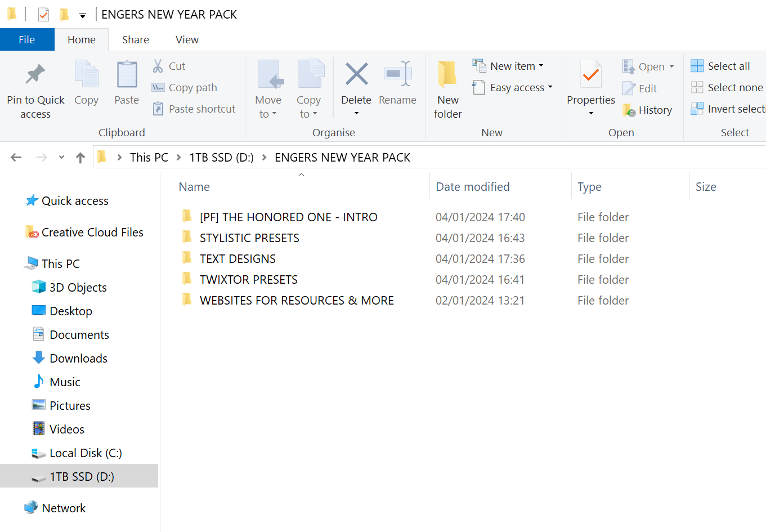766x532 pixels.
Task: Open the recent locations dropdown arrow
Action: pos(61,158)
